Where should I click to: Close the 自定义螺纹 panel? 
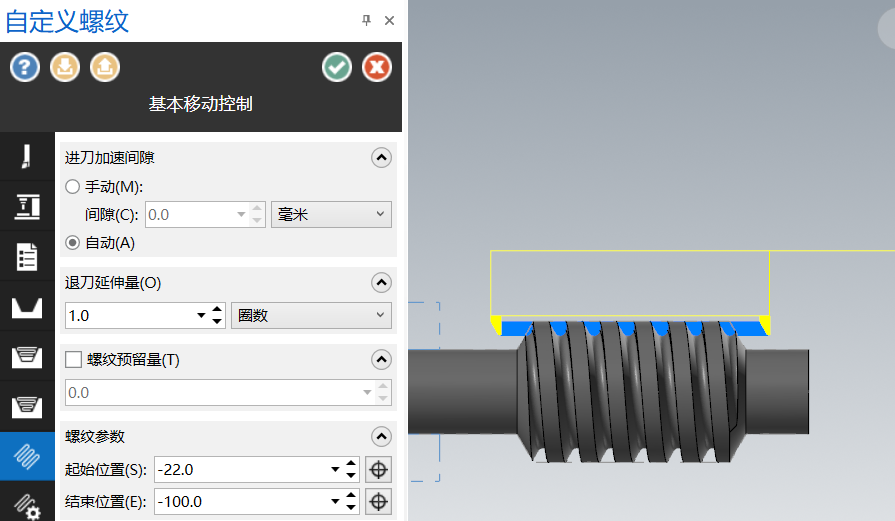[x=389, y=21]
